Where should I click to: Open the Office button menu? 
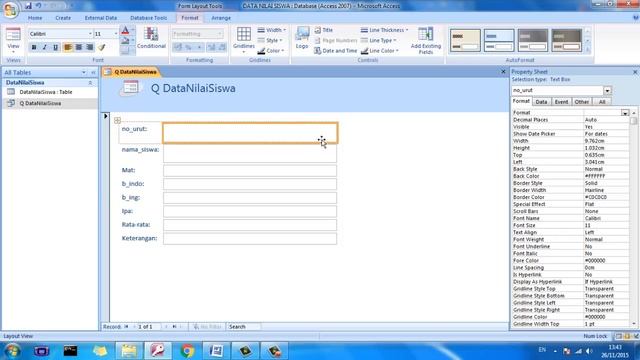10,9
